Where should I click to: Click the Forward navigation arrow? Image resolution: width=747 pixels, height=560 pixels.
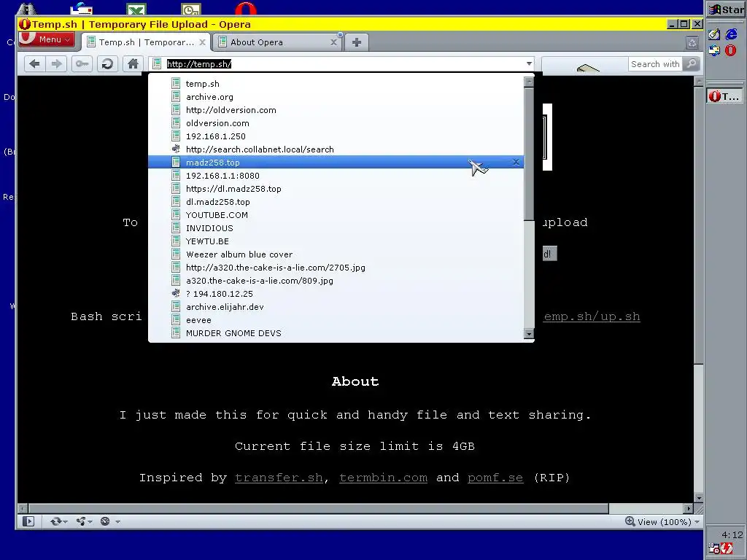click(x=56, y=64)
